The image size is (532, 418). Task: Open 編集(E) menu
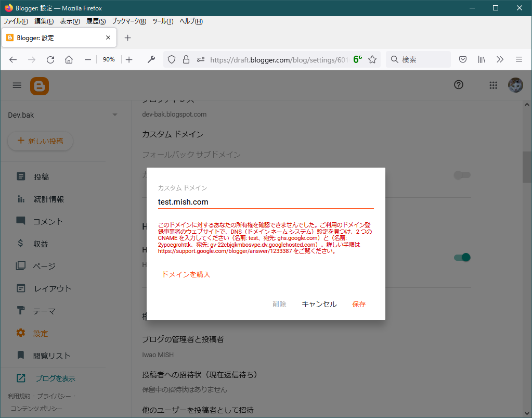pos(44,21)
